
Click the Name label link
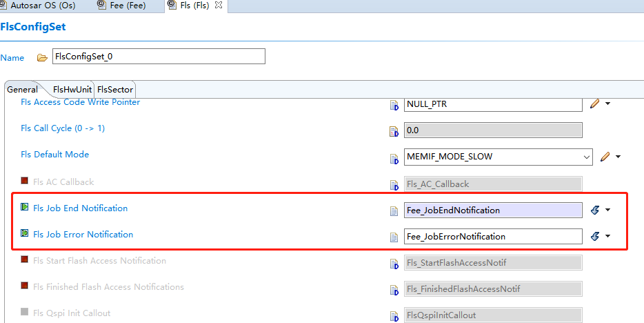click(12, 58)
